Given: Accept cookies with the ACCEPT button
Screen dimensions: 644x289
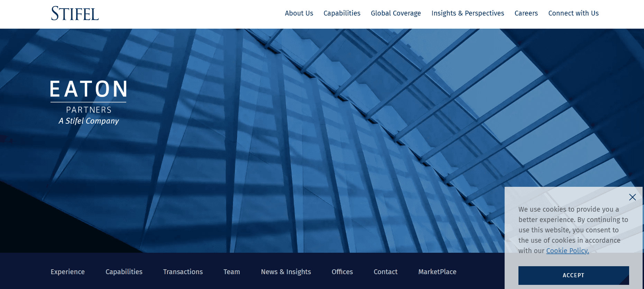Looking at the screenshot, I should [x=573, y=275].
